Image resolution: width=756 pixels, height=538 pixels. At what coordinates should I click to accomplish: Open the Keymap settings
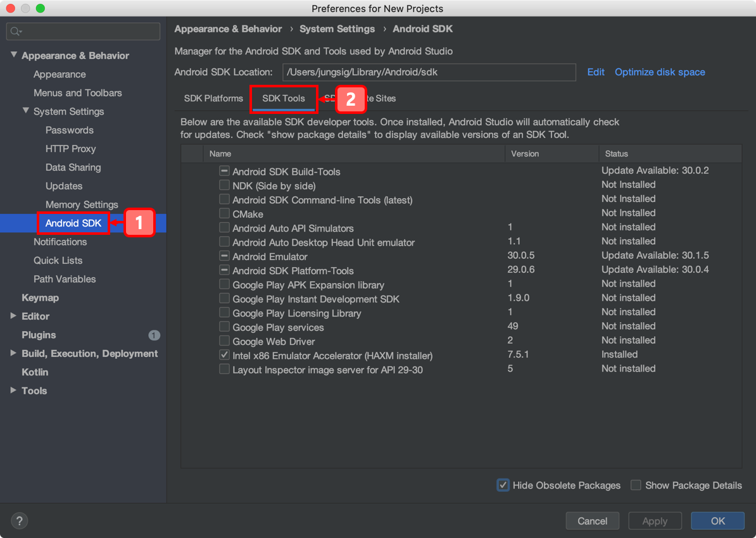pos(41,298)
